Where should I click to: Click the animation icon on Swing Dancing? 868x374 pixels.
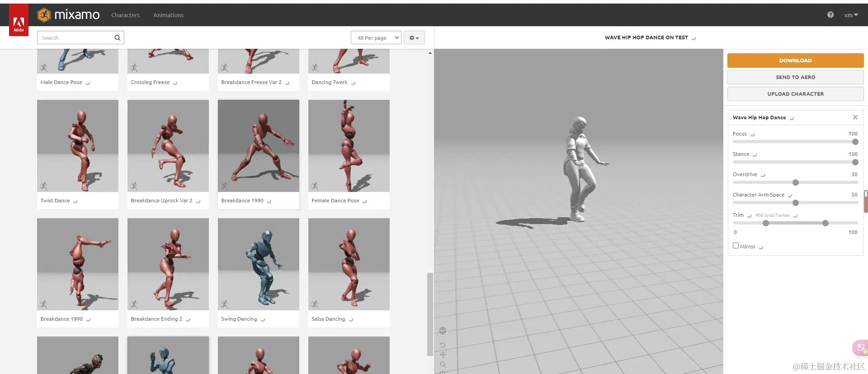[224, 304]
